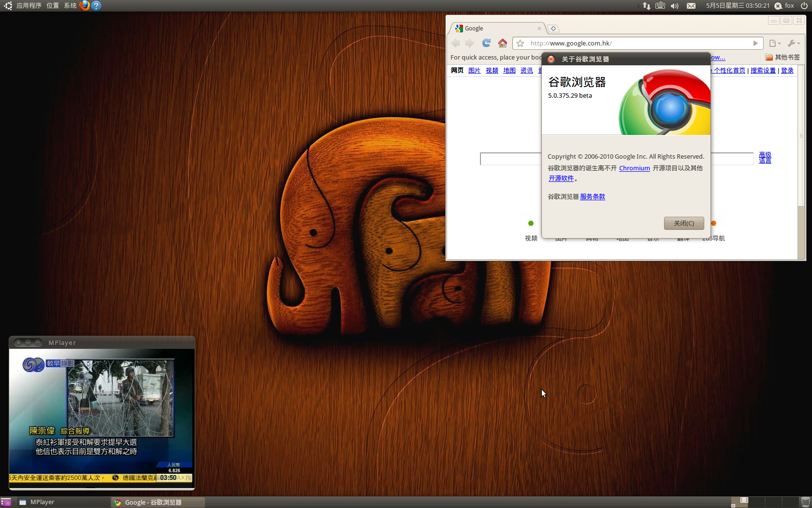Click the green dot above 视频 shortcut
Screen dimensions: 812x508
(531, 223)
